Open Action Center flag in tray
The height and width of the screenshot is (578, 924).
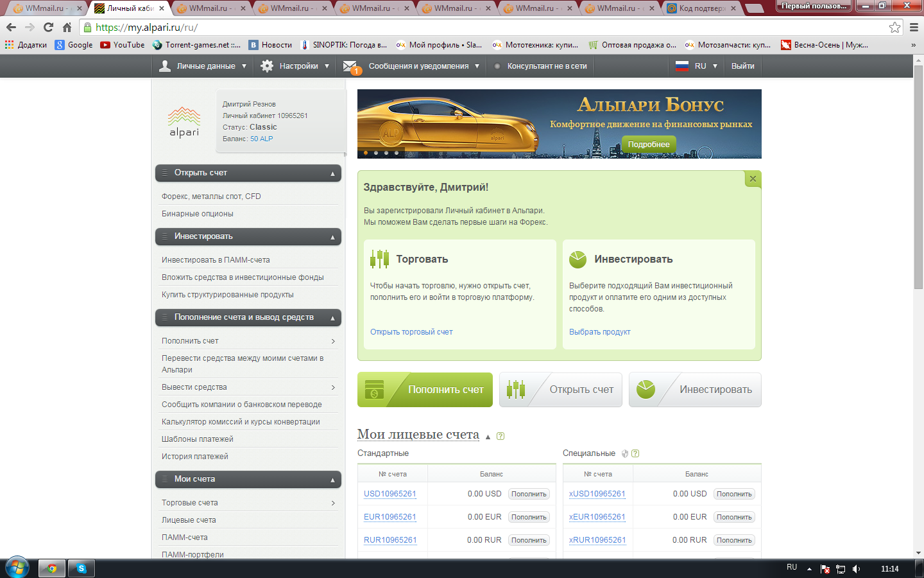(825, 569)
